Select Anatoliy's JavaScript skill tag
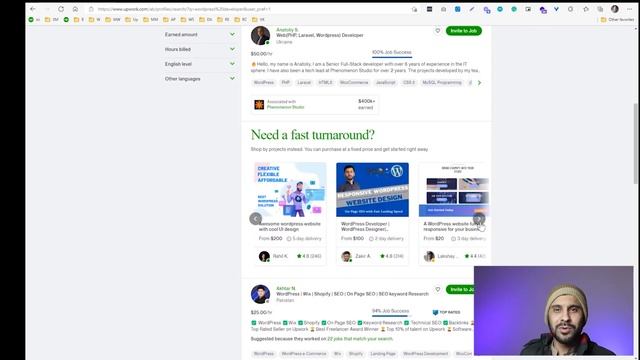This screenshot has height=360, width=640. pos(385,83)
